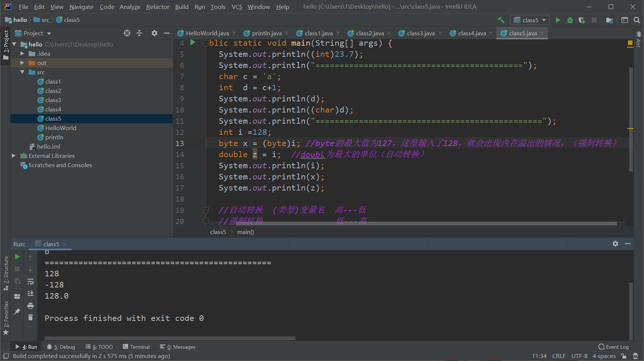Click the Build Project hammer icon
This screenshot has height=361, width=644.
501,20
